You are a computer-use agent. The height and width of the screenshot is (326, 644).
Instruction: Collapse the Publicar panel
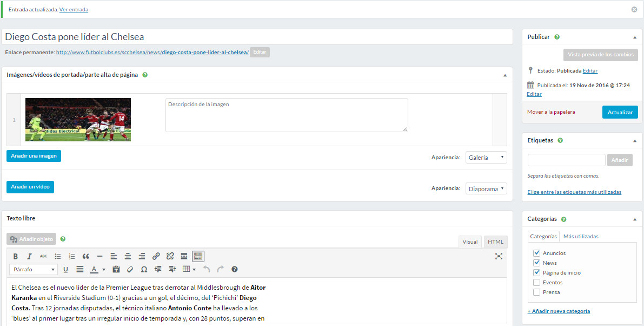[x=635, y=37]
